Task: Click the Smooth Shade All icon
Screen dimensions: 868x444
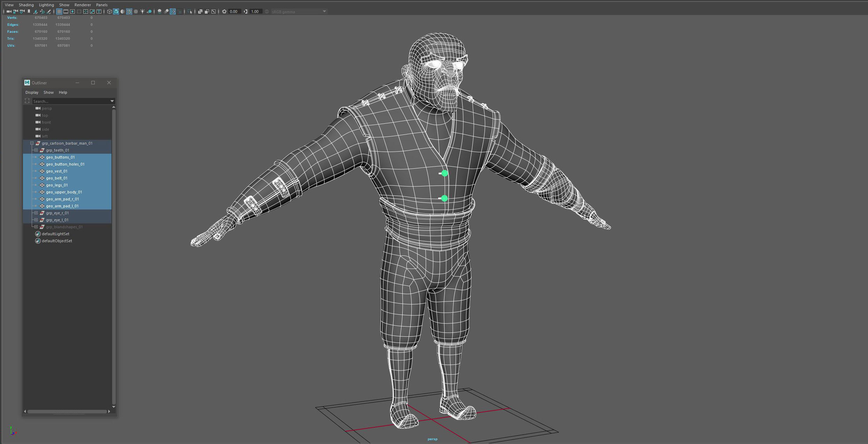Action: coord(116,12)
